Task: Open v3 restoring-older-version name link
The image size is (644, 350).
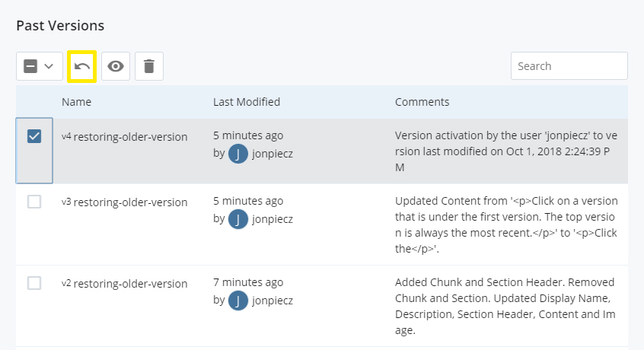Action: coord(124,202)
